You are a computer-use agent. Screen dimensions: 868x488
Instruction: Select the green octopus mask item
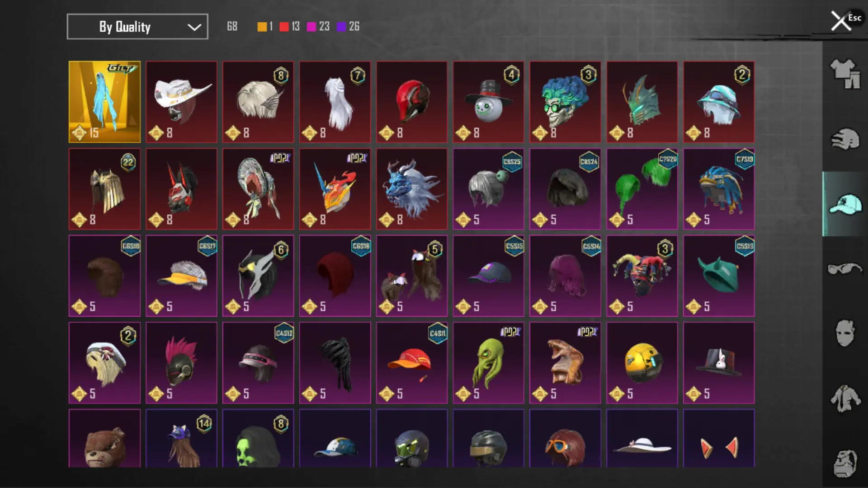click(489, 363)
